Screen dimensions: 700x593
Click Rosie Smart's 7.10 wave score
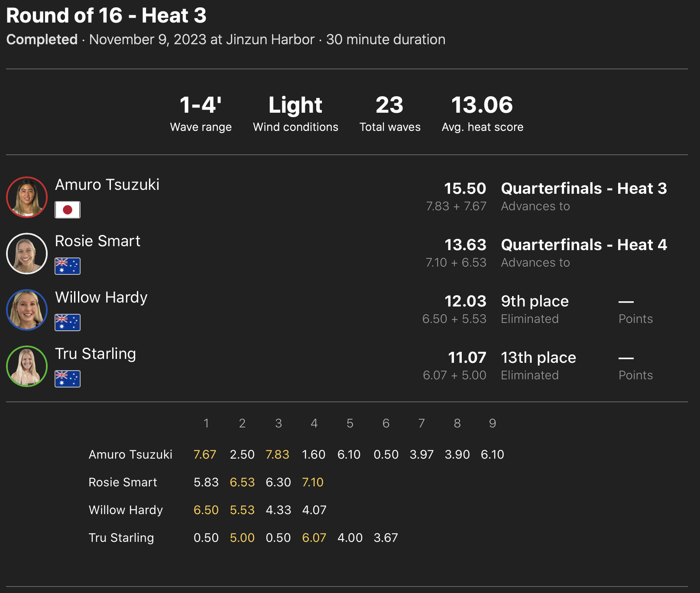(x=313, y=482)
